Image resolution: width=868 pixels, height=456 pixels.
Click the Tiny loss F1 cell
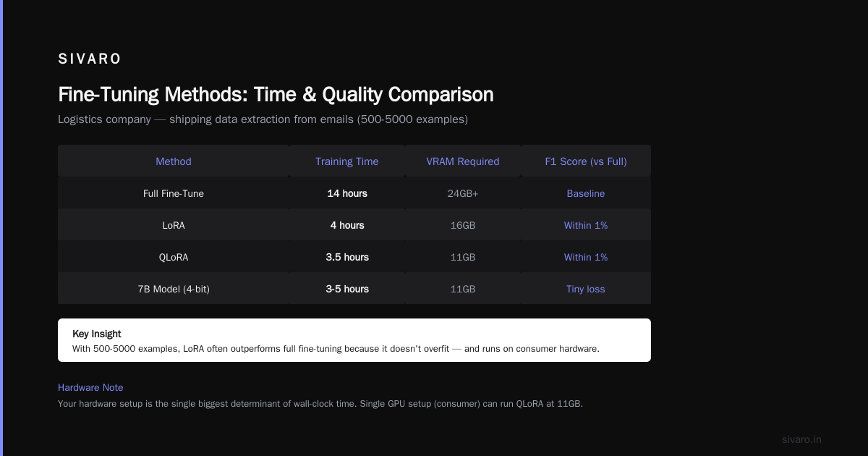[586, 289]
